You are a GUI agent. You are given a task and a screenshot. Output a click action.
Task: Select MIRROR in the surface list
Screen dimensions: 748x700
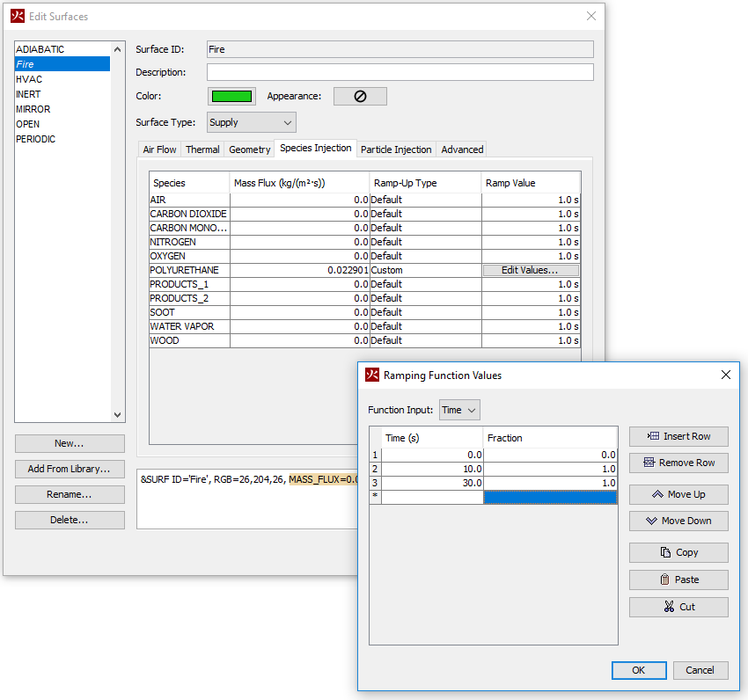[62, 109]
